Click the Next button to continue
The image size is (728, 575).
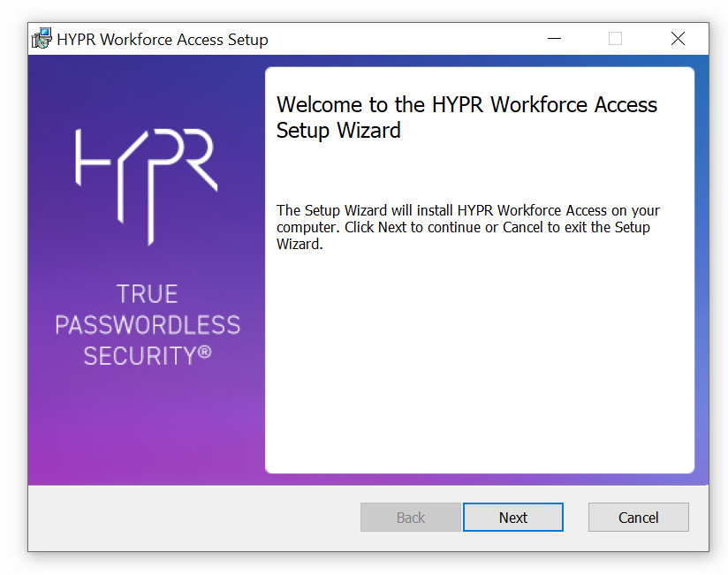tap(513, 517)
